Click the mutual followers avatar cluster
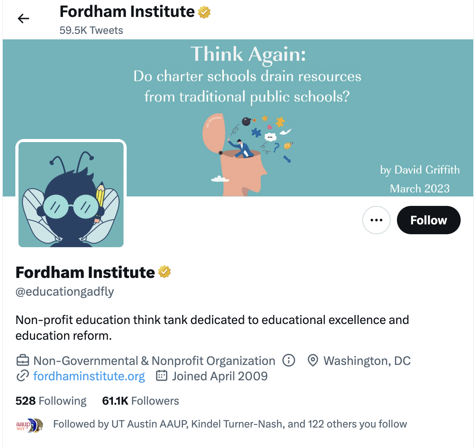476x448 pixels. click(x=30, y=425)
